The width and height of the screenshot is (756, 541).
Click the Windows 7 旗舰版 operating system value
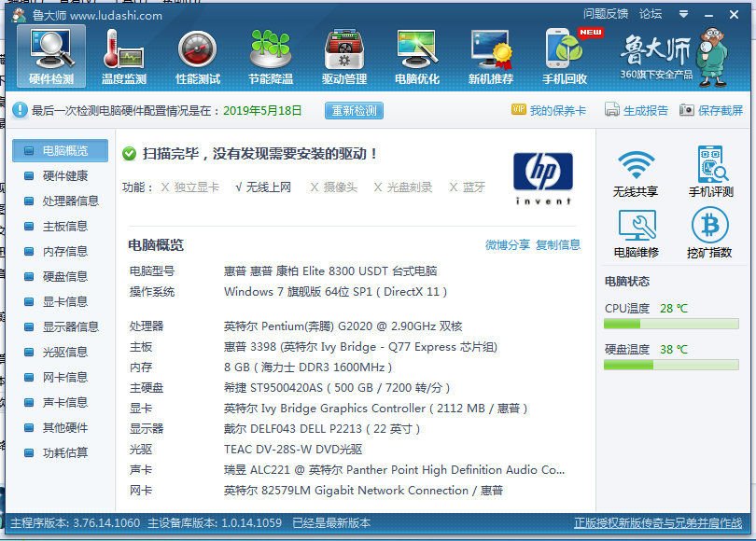(x=336, y=291)
